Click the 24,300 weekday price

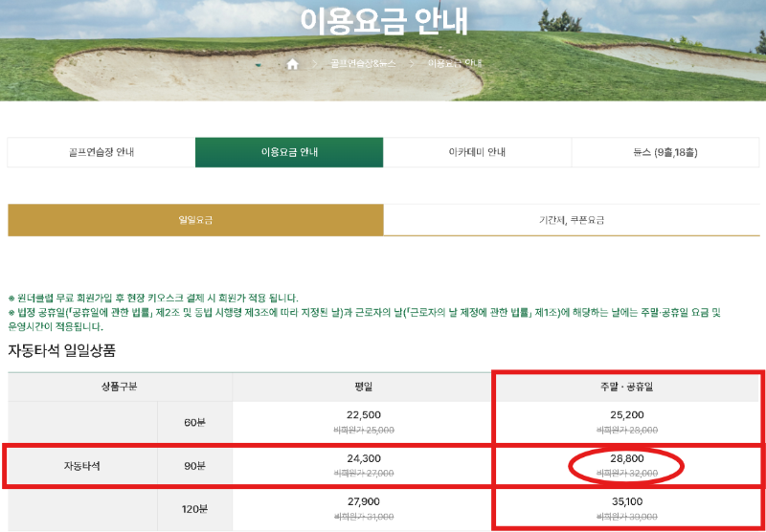pos(364,458)
